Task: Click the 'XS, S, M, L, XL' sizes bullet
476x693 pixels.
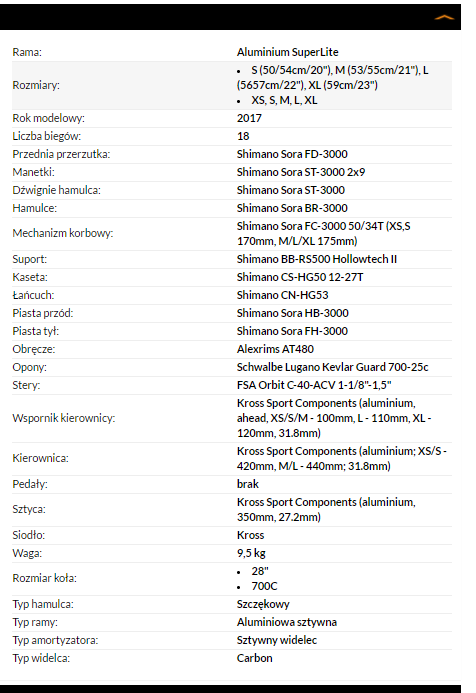Action: [284, 100]
